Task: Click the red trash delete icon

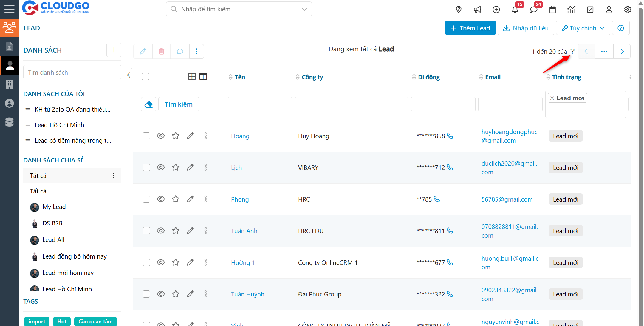Action: [161, 51]
